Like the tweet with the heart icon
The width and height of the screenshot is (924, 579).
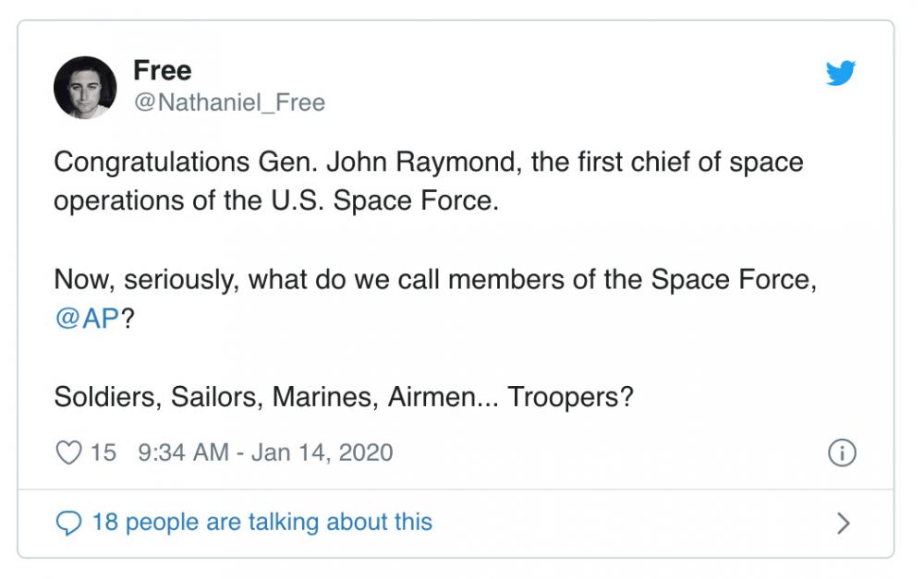pos(68,452)
